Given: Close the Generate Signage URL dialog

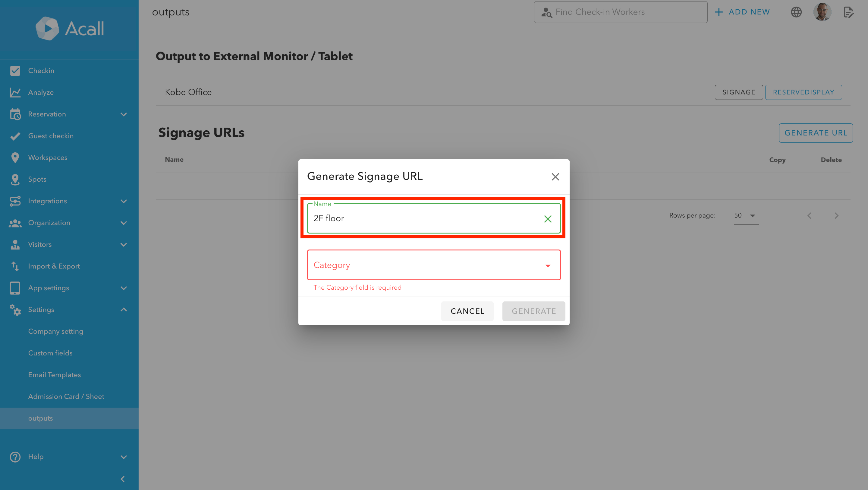Looking at the screenshot, I should click(x=555, y=177).
